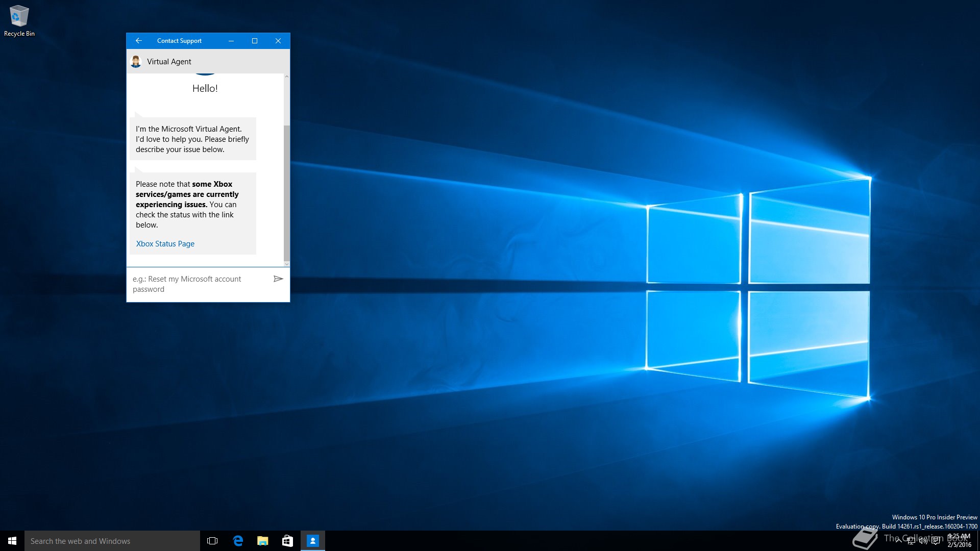Image resolution: width=980 pixels, height=551 pixels.
Task: Click the chat scrollbar up arrow
Action: (286, 77)
